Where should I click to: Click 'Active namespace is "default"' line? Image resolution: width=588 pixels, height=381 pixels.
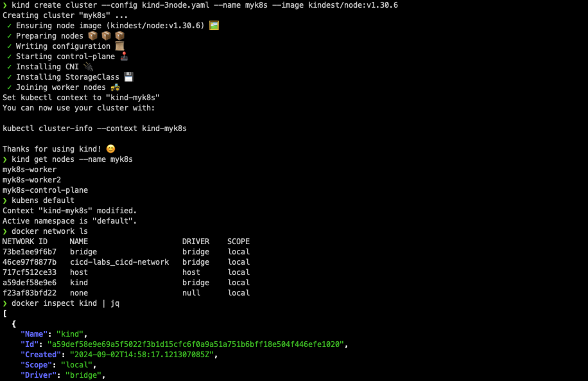(70, 221)
